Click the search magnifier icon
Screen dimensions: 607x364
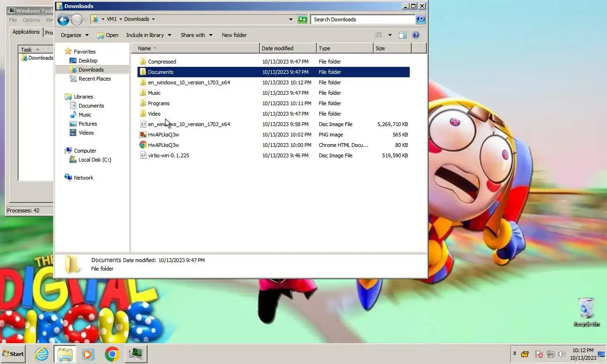pos(420,19)
